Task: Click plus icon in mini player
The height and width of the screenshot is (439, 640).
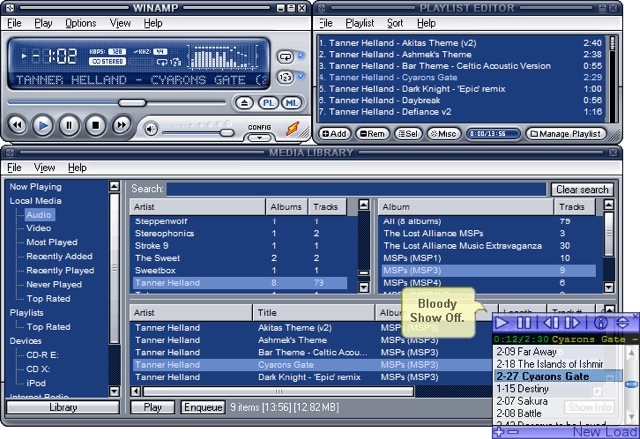Action: coord(499,432)
